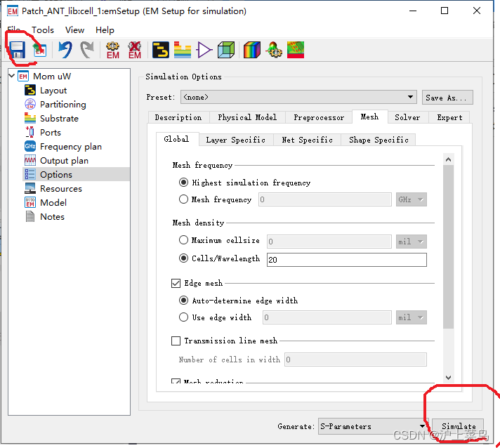Toggle the Edge mesh checkbox
The width and height of the screenshot is (500, 448).
point(176,283)
